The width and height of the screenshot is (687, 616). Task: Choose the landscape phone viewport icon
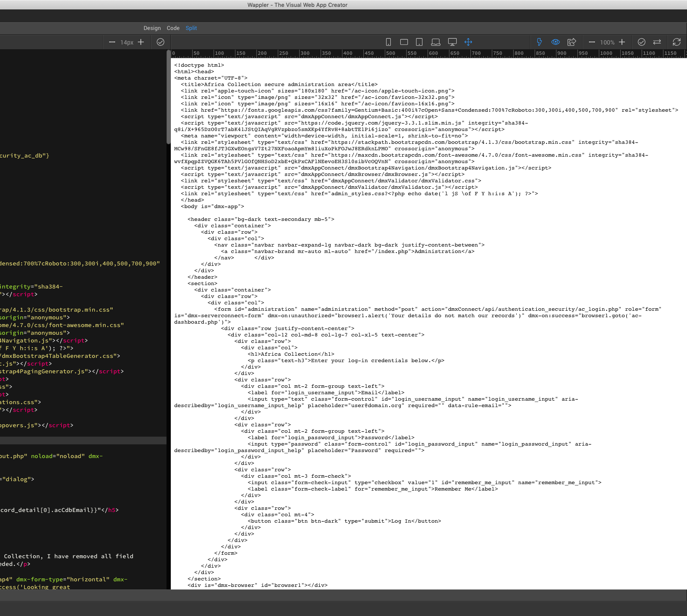404,42
